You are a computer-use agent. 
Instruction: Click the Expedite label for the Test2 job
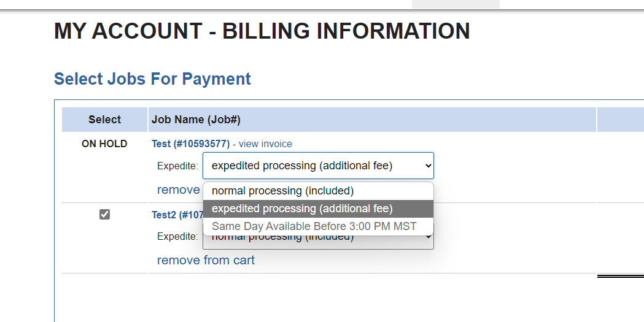point(177,237)
